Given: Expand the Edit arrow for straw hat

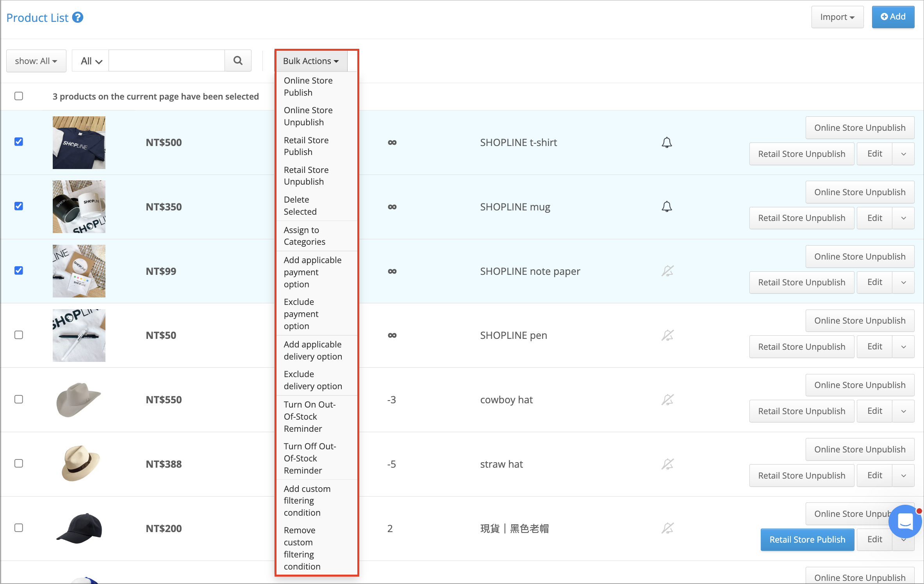Looking at the screenshot, I should pos(903,475).
